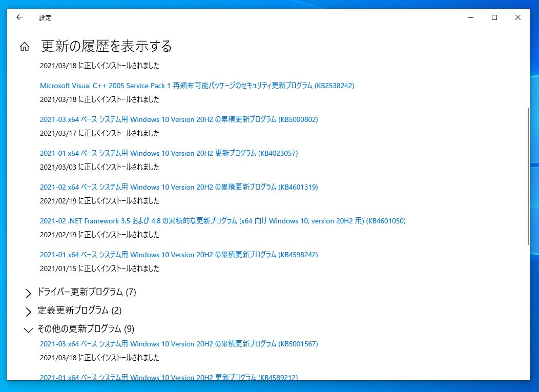Open .NET Framework KB4601050 update link
Screen dimensions: 539x392
pyautogui.click(x=223, y=221)
